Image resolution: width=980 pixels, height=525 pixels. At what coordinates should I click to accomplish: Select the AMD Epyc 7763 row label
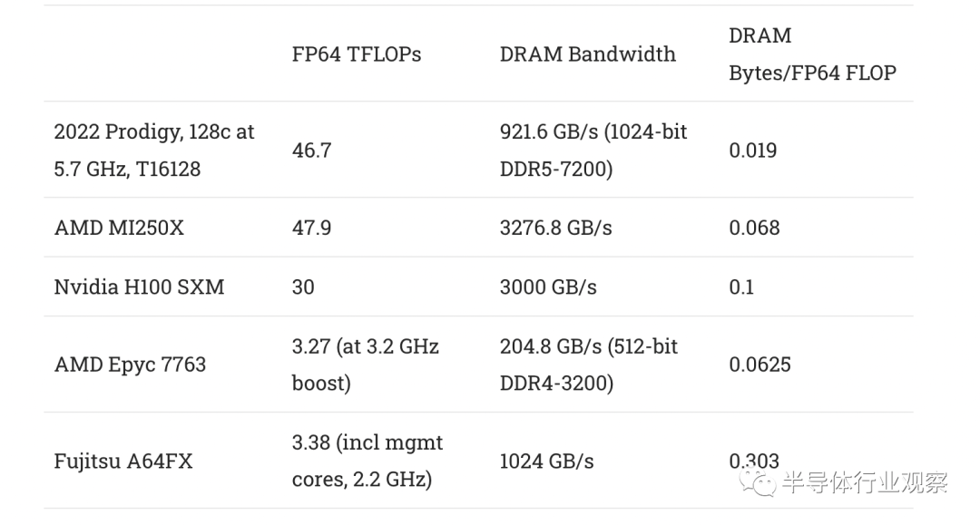[130, 365]
